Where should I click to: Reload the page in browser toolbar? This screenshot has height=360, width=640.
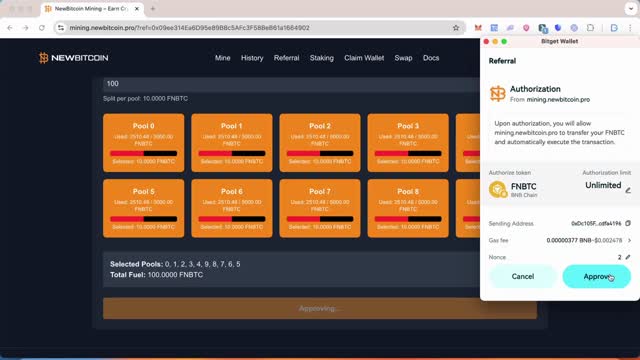pyautogui.click(x=42, y=28)
